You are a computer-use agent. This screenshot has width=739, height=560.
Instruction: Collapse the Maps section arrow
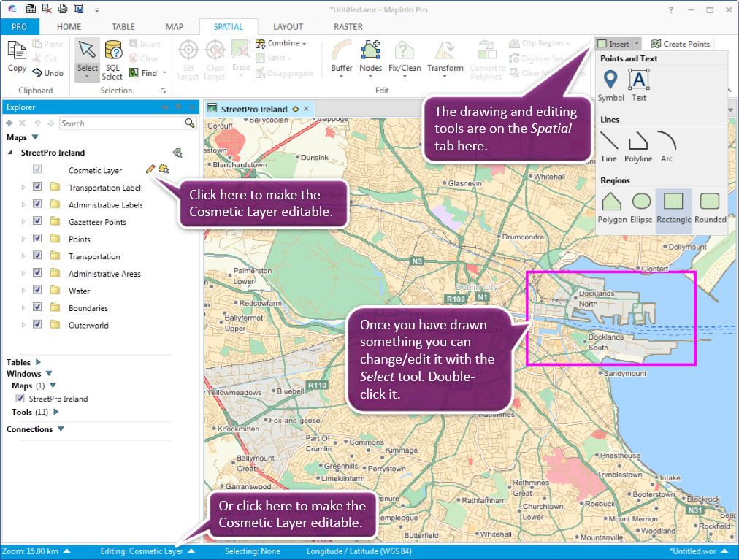click(x=35, y=137)
